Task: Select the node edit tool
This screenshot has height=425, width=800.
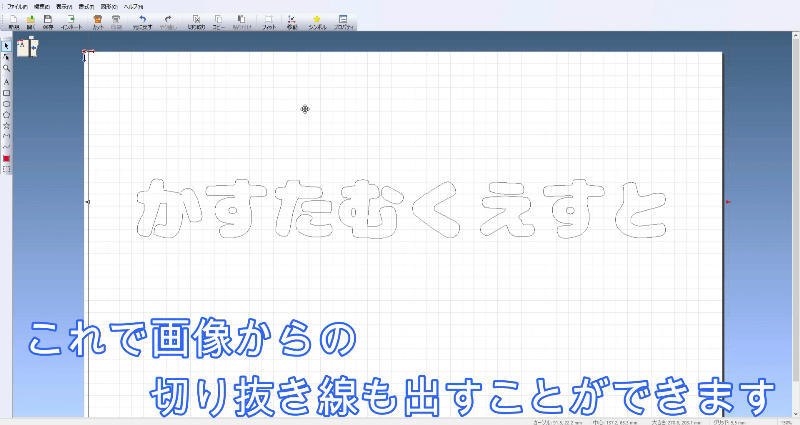Action: (6, 57)
